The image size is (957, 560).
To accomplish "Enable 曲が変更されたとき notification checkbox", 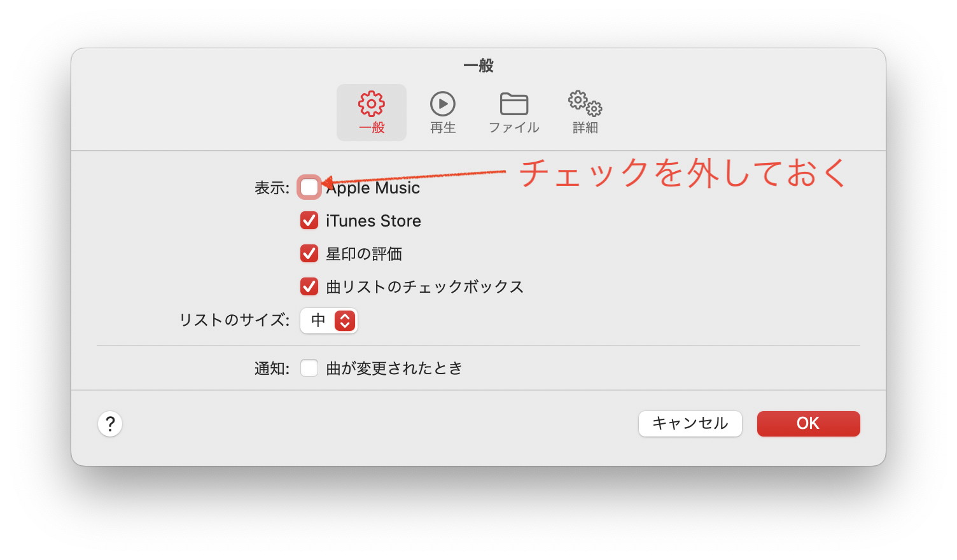I will (x=309, y=368).
